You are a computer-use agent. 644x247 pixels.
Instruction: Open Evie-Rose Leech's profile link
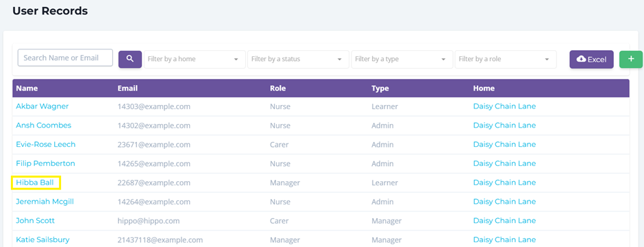[46, 145]
